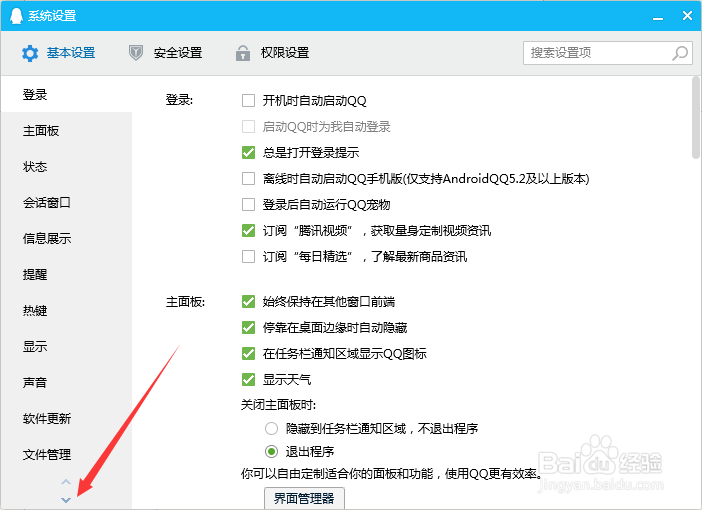This screenshot has height=510, width=702.
Task: Open 会话窗口 settings section
Action: tap(66, 202)
